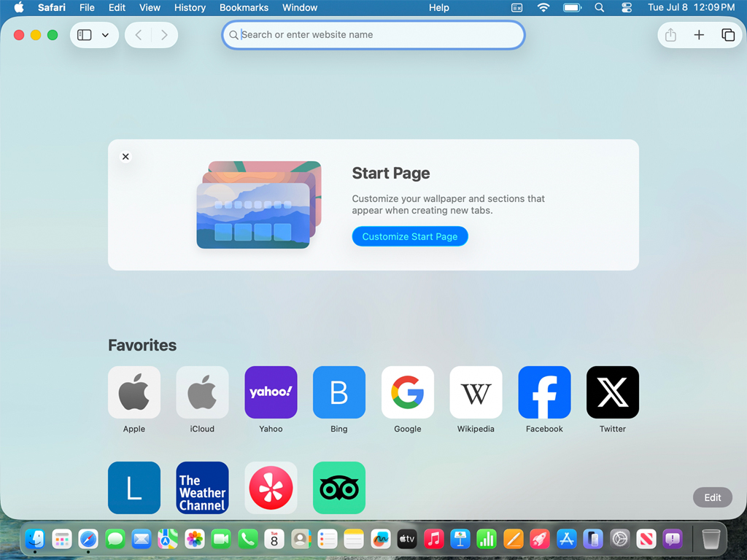This screenshot has width=747, height=560.
Task: Open FaceTime from the Dock
Action: [x=221, y=539]
